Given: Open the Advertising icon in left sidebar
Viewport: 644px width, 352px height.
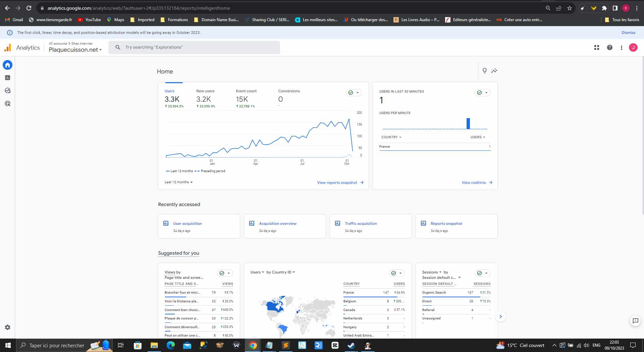Looking at the screenshot, I should tap(7, 104).
